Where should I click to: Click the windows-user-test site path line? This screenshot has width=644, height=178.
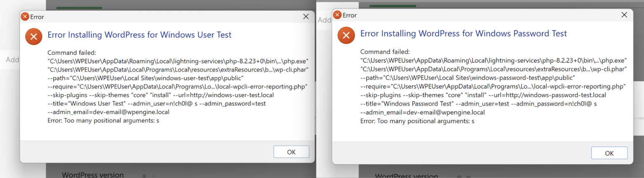[x=145, y=78]
